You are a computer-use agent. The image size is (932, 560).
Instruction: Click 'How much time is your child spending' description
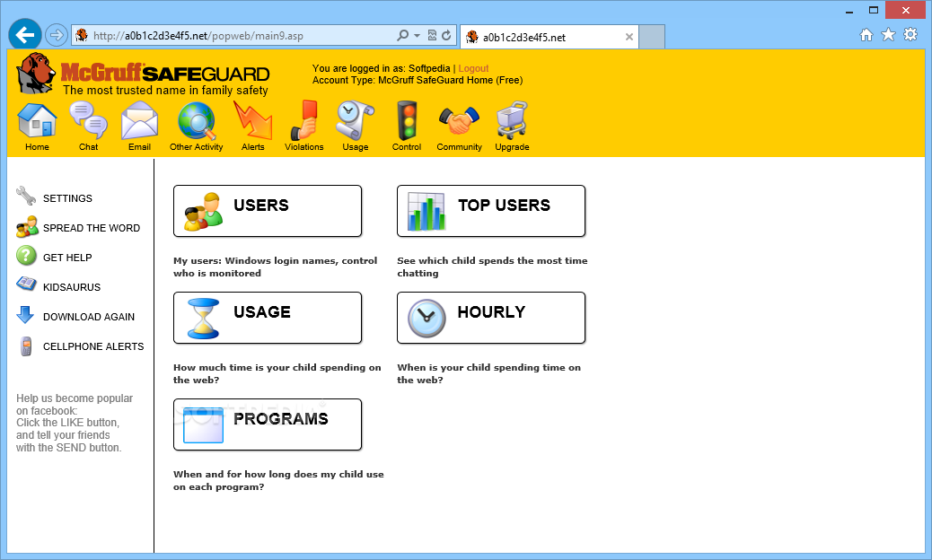pos(277,373)
